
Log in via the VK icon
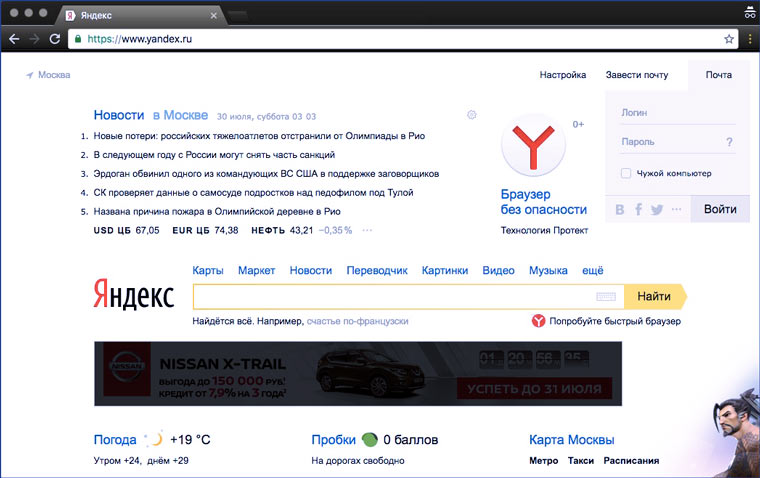[620, 209]
